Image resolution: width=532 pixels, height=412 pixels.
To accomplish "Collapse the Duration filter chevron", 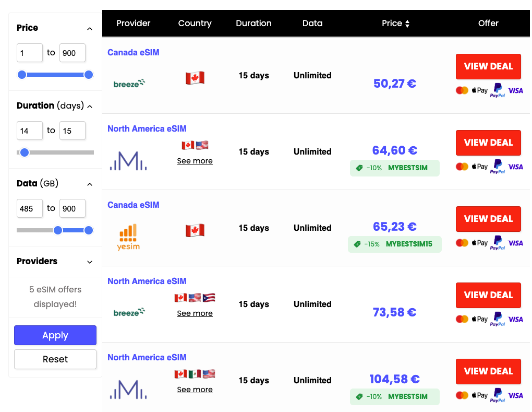I will 90,107.
